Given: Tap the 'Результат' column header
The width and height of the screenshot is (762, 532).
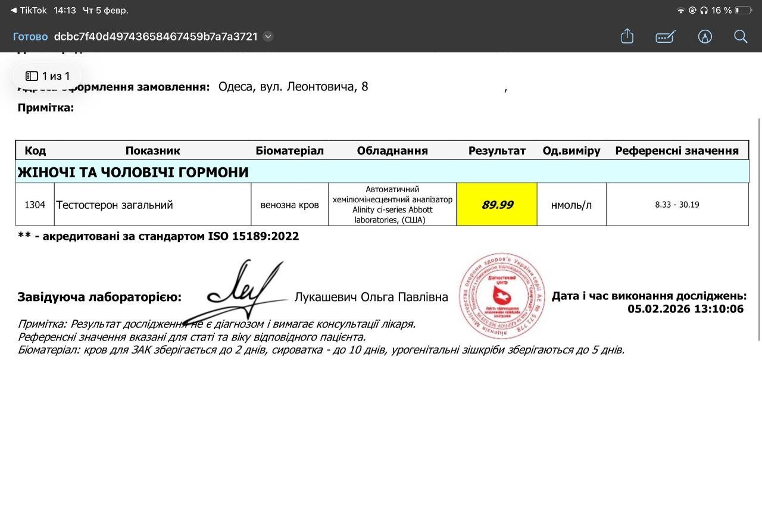Looking at the screenshot, I should tap(497, 151).
